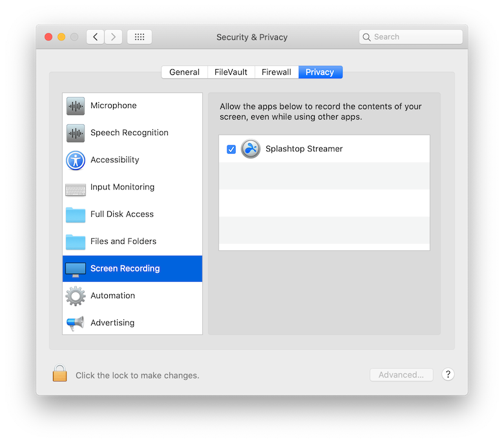The width and height of the screenshot is (504, 443).
Task: Go back with the left chevron button
Action: pyautogui.click(x=96, y=37)
